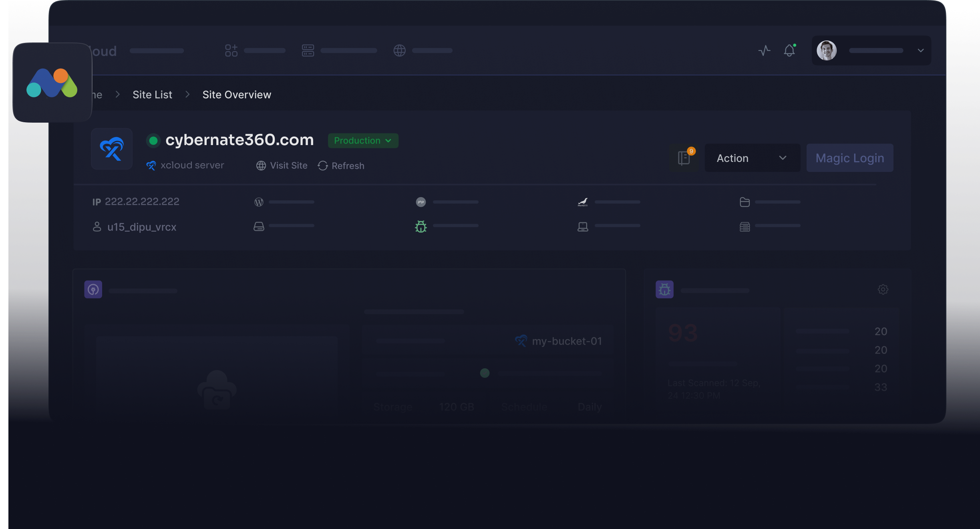Click the score 93 in scanner panel

pos(683,333)
